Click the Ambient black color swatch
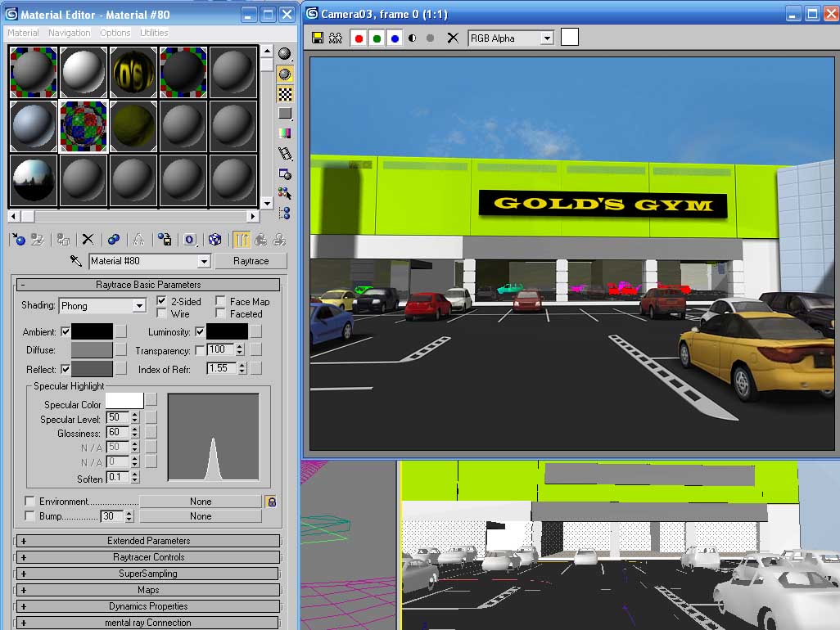Viewport: 840px width, 630px height. (x=93, y=332)
